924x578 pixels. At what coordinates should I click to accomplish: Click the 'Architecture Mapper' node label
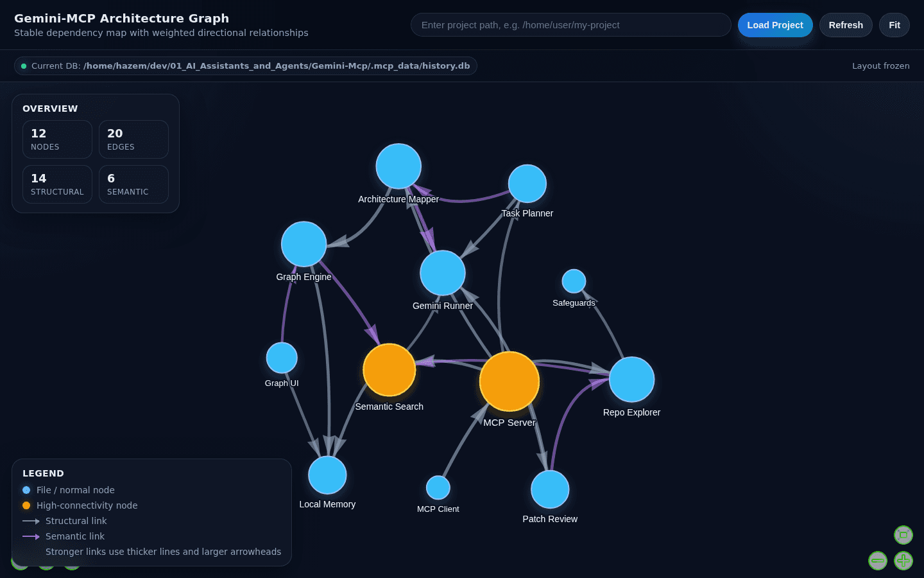pos(398,199)
